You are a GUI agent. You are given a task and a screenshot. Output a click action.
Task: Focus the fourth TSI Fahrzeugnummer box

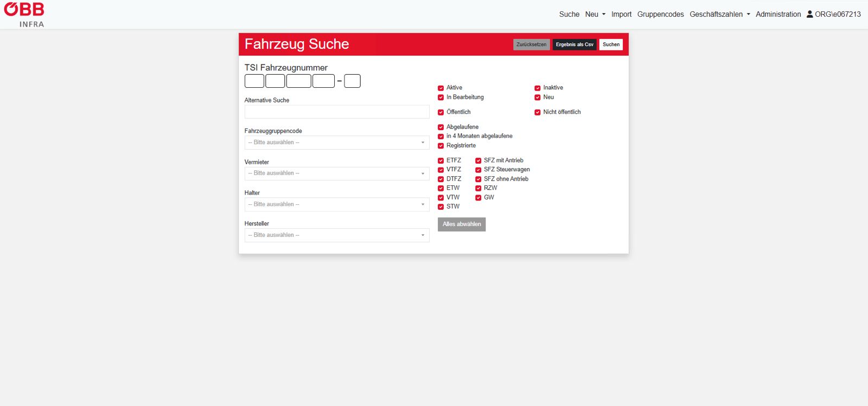[324, 81]
